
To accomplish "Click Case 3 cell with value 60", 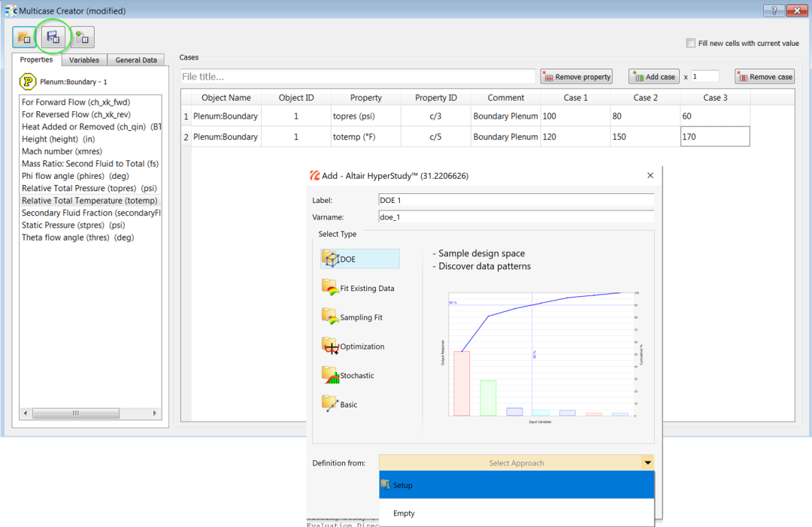I will tap(715, 116).
